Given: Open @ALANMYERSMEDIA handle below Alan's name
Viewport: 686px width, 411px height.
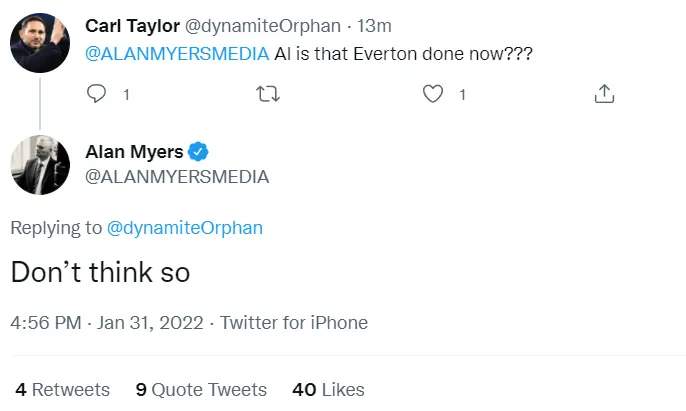Looking at the screenshot, I should coord(177,176).
